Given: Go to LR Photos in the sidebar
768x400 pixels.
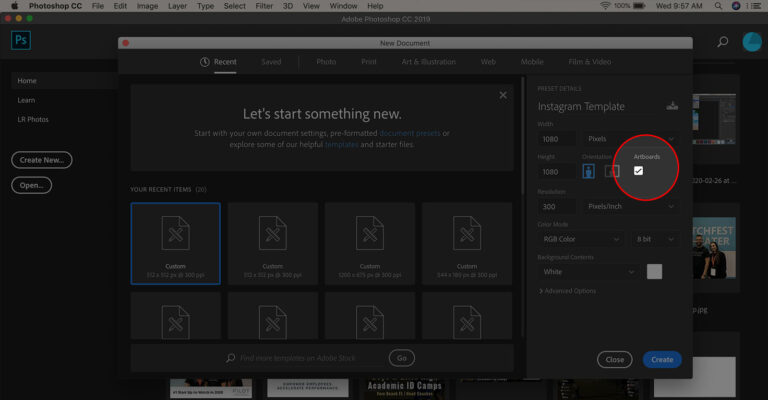Looking at the screenshot, I should click(x=33, y=119).
